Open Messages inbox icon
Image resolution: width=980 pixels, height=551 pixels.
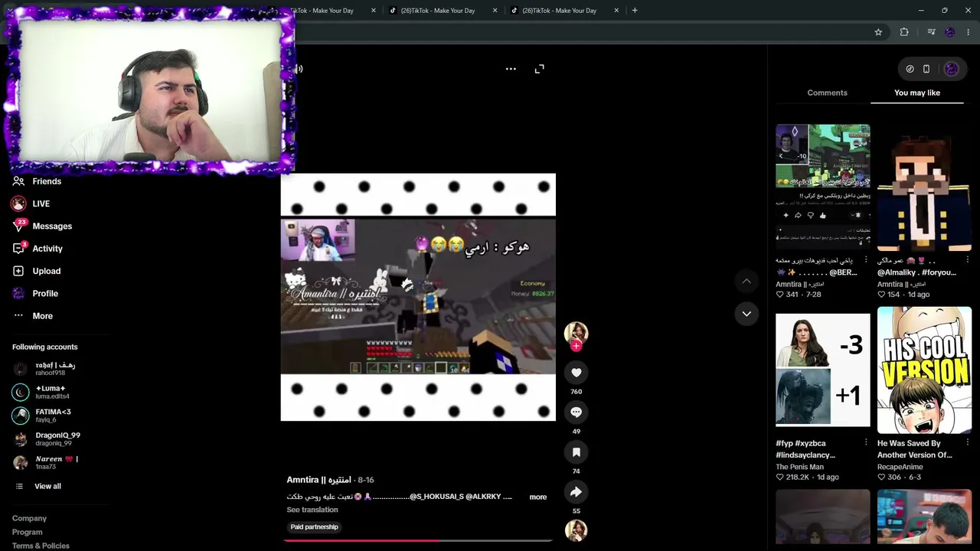coord(18,226)
